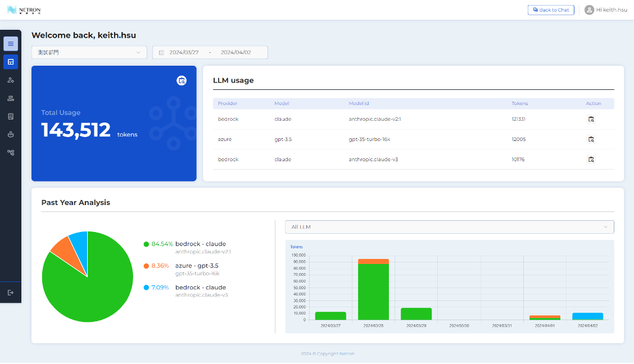View details for the gpt-35-turbo-16k row
634x364 pixels.
click(x=591, y=139)
